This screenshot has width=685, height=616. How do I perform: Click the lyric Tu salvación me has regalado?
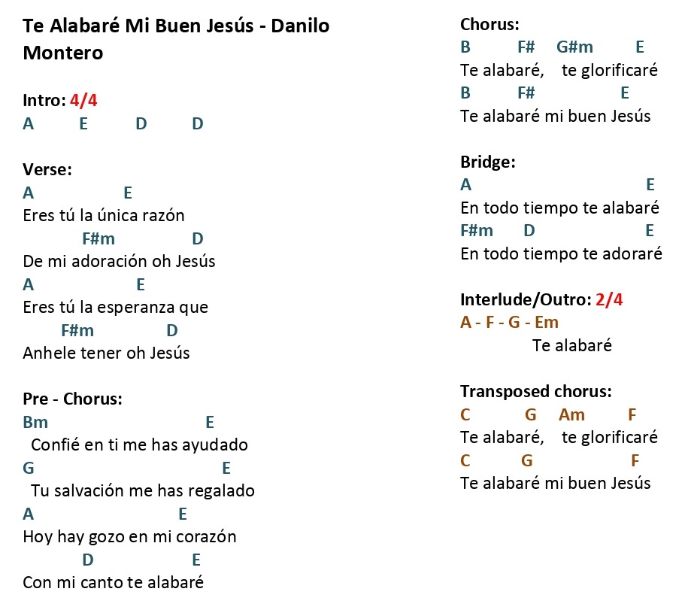[143, 491]
